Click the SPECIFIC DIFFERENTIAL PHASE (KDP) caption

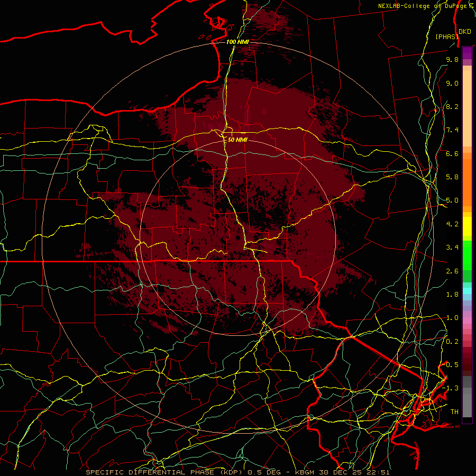(166, 472)
